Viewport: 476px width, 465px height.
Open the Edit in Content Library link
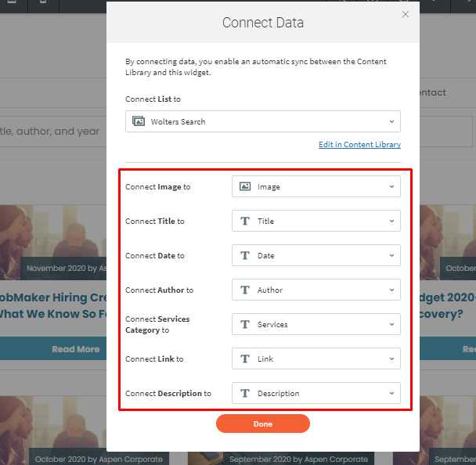pos(359,145)
